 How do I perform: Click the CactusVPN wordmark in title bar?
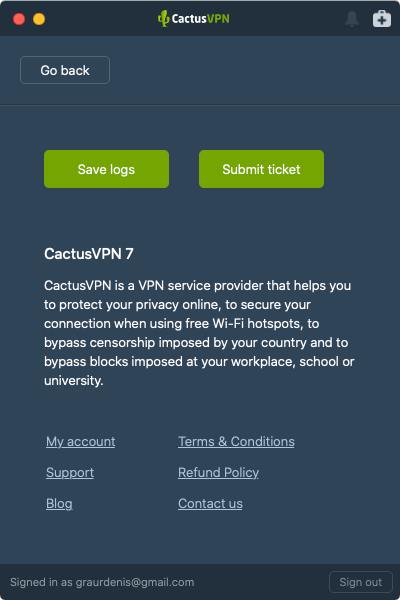pos(201,18)
